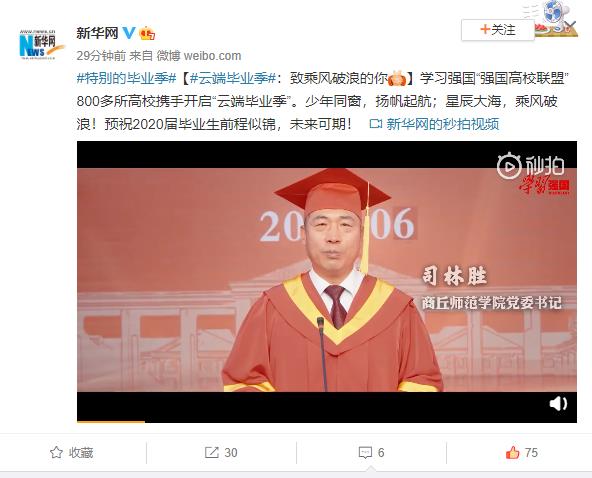Open the 新华网 account name link
Screen dimensions: 592x478
97,33
